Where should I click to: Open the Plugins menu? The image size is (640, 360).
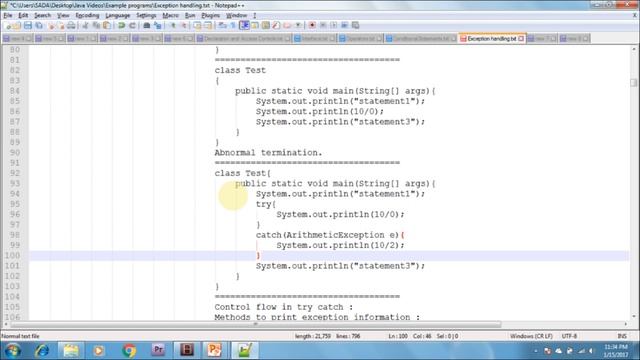[211, 16]
